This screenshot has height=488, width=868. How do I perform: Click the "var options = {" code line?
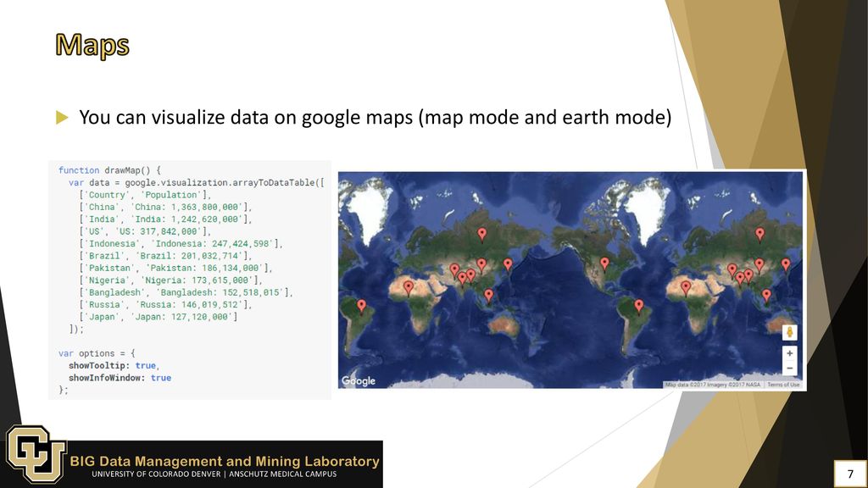point(97,353)
